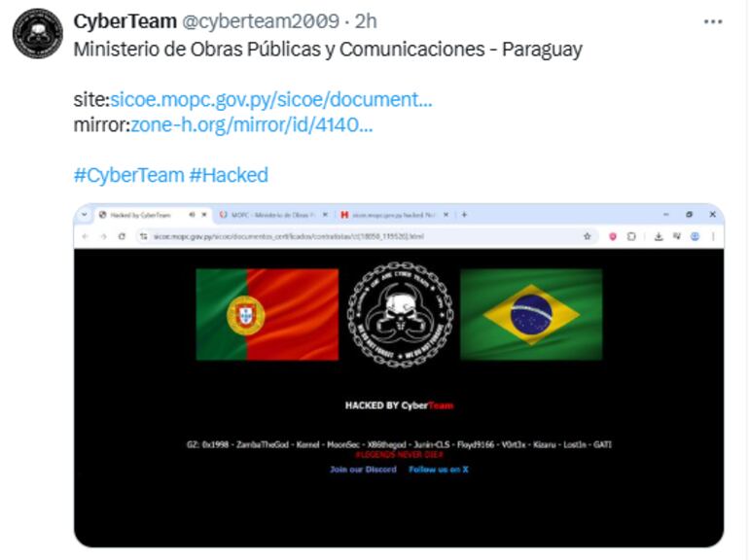Click the new tab plus button
The image size is (749, 560).
point(464,215)
